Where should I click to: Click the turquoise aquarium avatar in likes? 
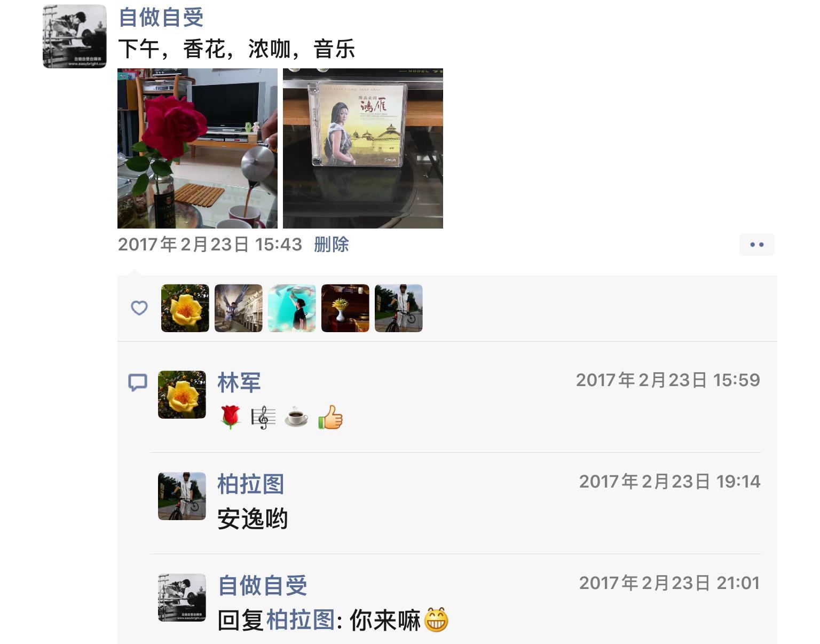point(292,308)
